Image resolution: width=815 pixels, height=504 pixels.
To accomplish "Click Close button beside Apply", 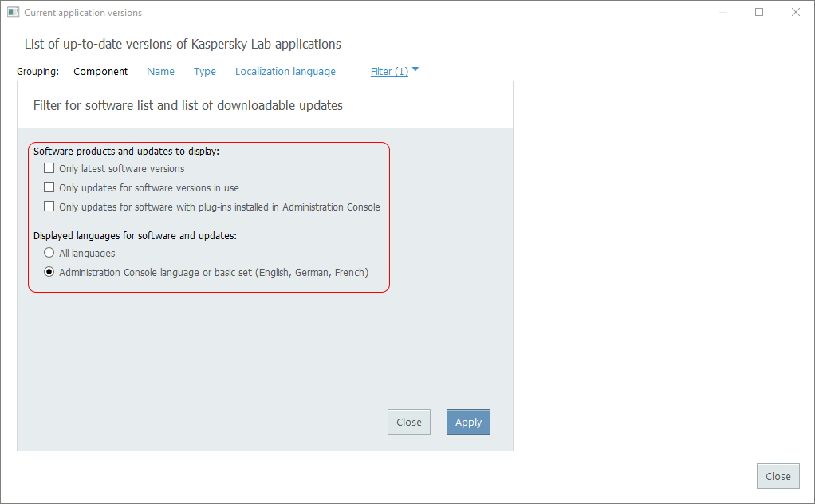I will 409,422.
